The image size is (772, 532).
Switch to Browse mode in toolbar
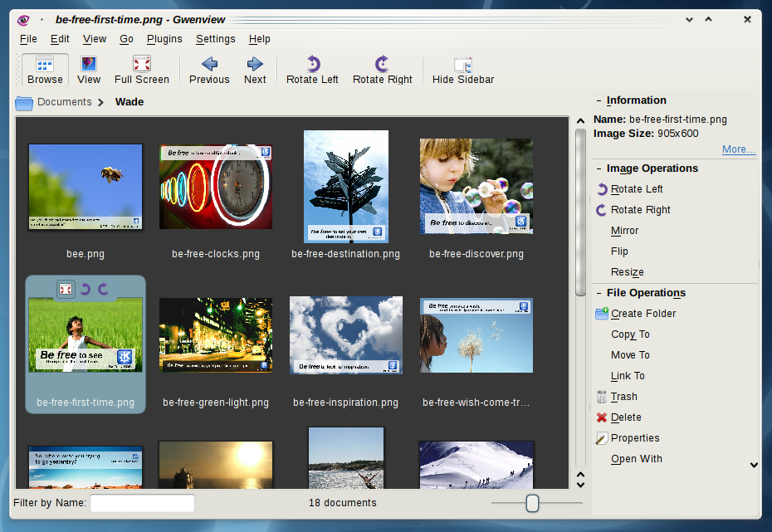[45, 70]
